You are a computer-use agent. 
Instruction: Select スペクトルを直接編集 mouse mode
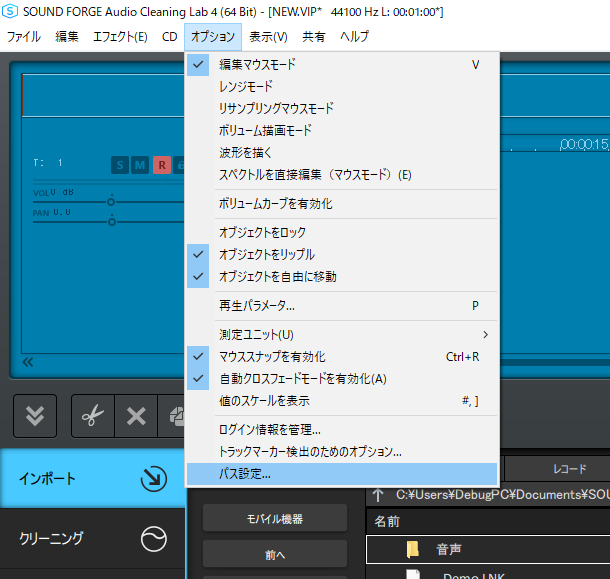[x=342, y=175]
